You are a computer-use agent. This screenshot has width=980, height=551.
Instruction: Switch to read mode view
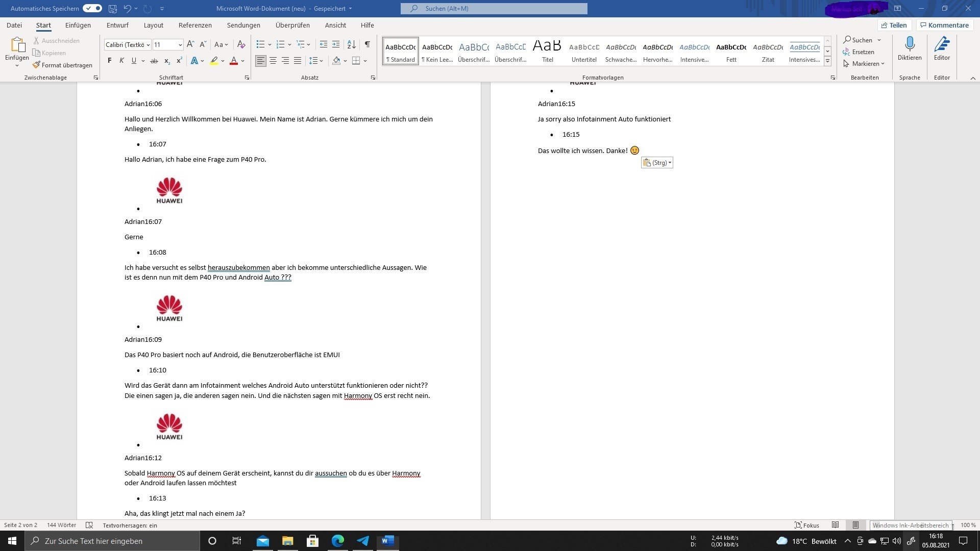(x=835, y=525)
